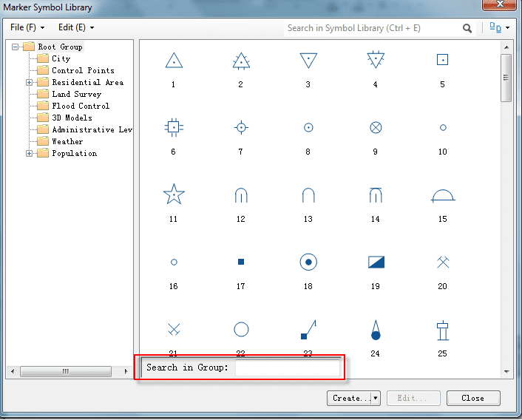Choose the inverted triangle symbol 3
This screenshot has width=522, height=420.
pyautogui.click(x=308, y=61)
